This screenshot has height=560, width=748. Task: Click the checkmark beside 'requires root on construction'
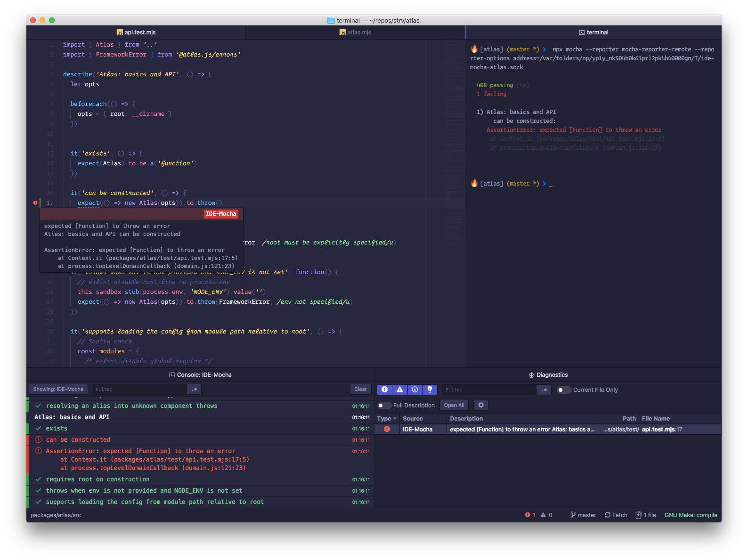[38, 479]
